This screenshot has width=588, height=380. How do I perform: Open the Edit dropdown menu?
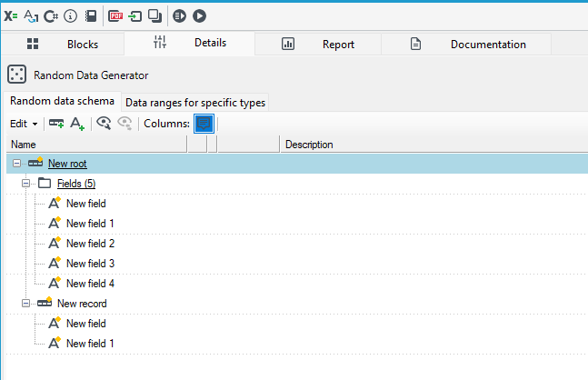[24, 124]
